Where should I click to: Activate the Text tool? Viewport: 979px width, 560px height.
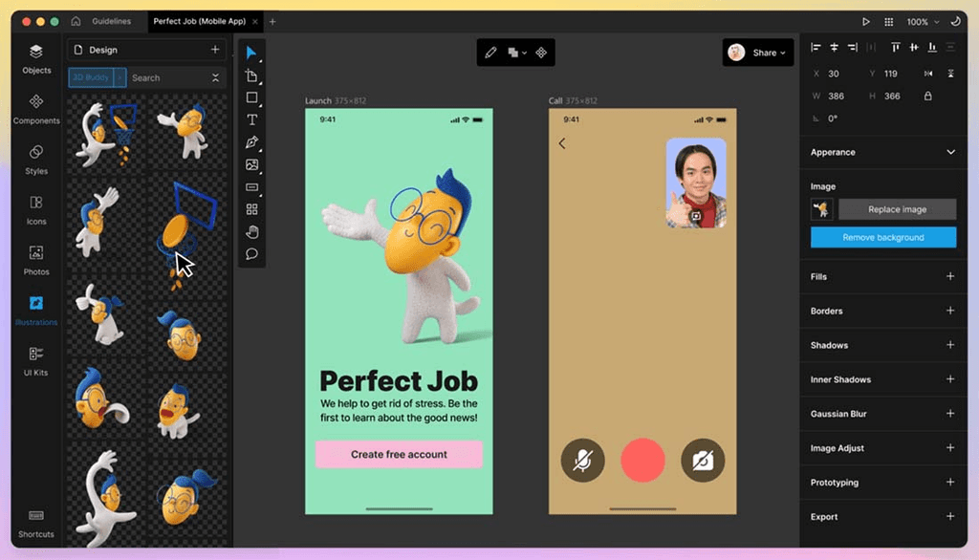[x=252, y=119]
